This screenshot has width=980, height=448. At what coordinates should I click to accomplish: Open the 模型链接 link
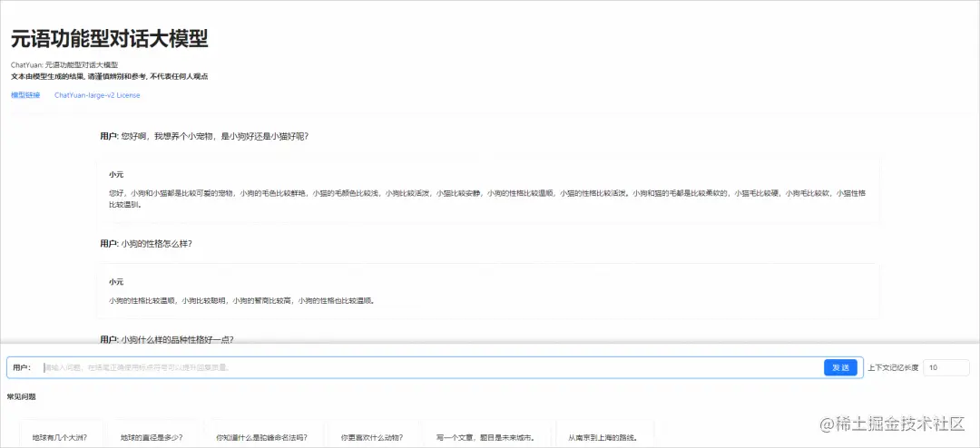point(25,95)
